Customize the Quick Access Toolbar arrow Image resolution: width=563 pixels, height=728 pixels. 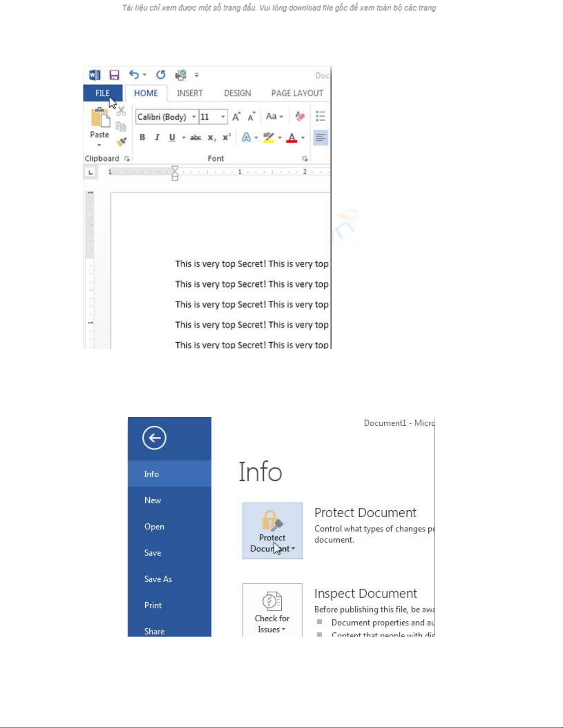tap(196, 75)
